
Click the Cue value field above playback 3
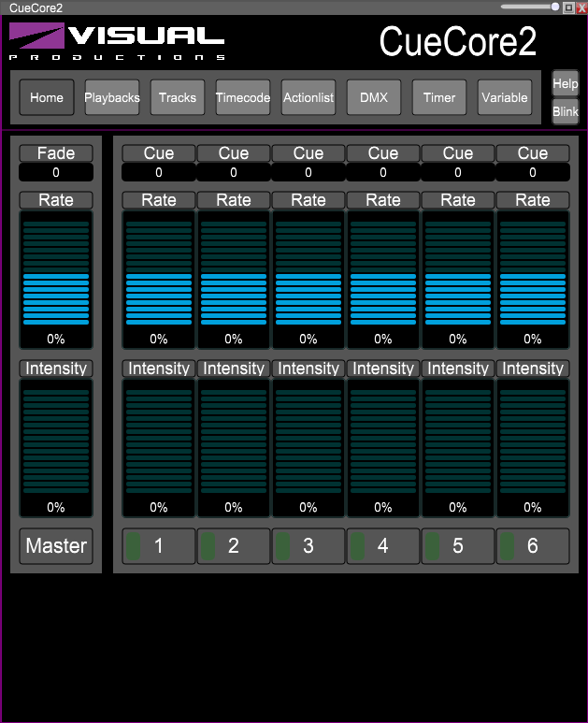tap(308, 172)
